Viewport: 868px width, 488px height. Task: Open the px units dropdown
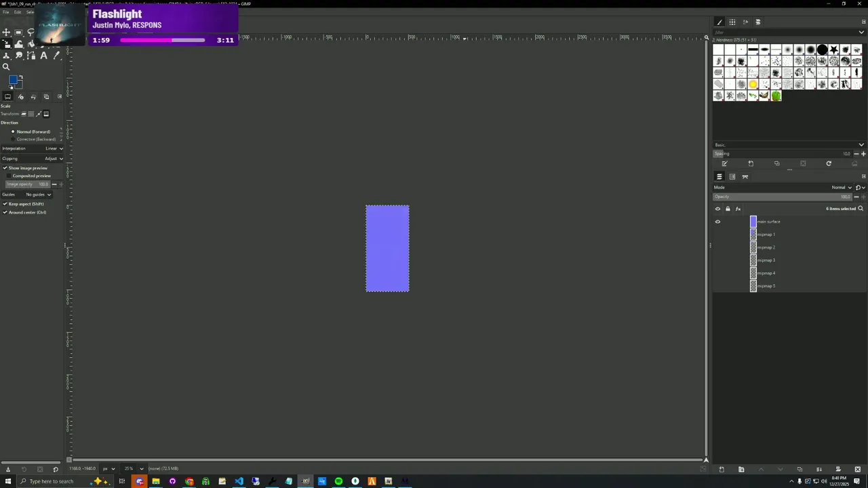click(x=108, y=468)
